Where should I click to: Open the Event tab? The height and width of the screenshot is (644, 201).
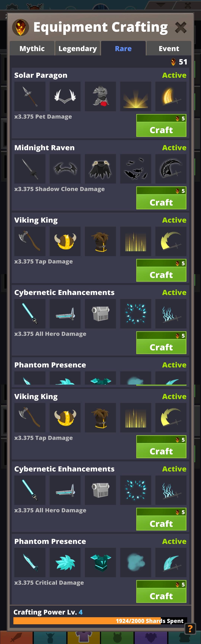click(x=169, y=49)
